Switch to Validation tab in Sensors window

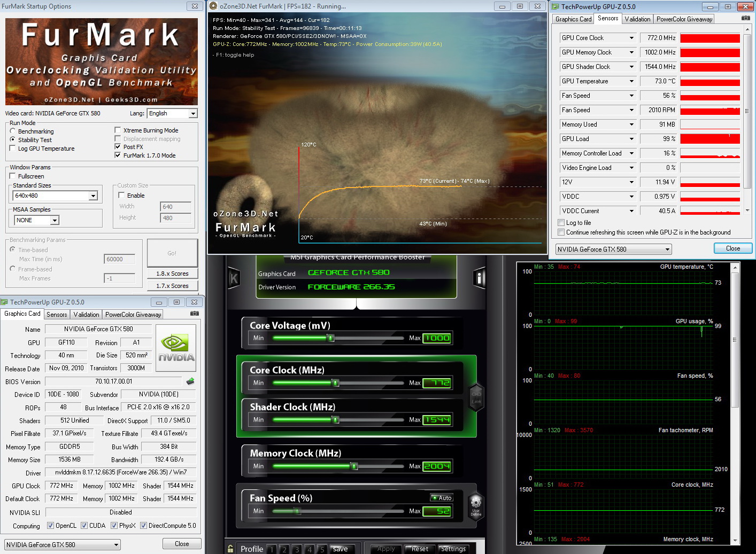point(637,19)
